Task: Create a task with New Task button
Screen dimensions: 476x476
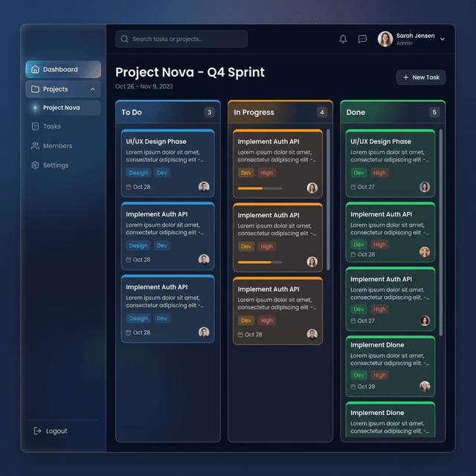Action: [421, 77]
